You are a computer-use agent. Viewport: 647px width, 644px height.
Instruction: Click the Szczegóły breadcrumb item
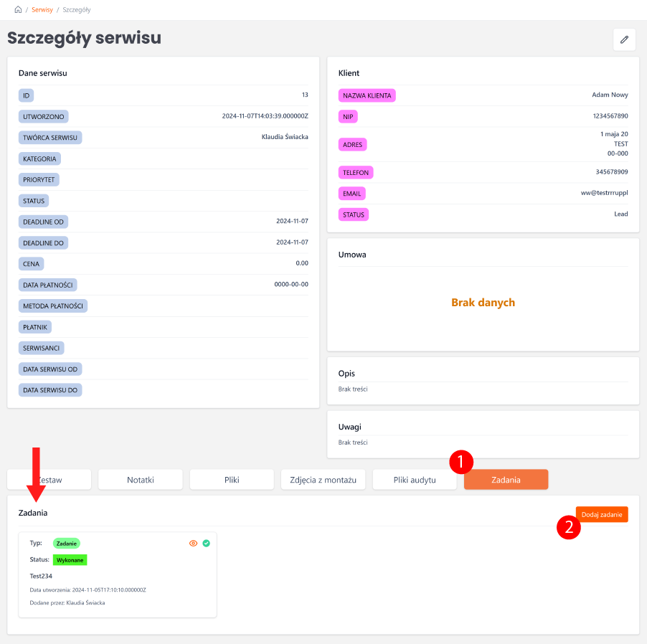76,10
